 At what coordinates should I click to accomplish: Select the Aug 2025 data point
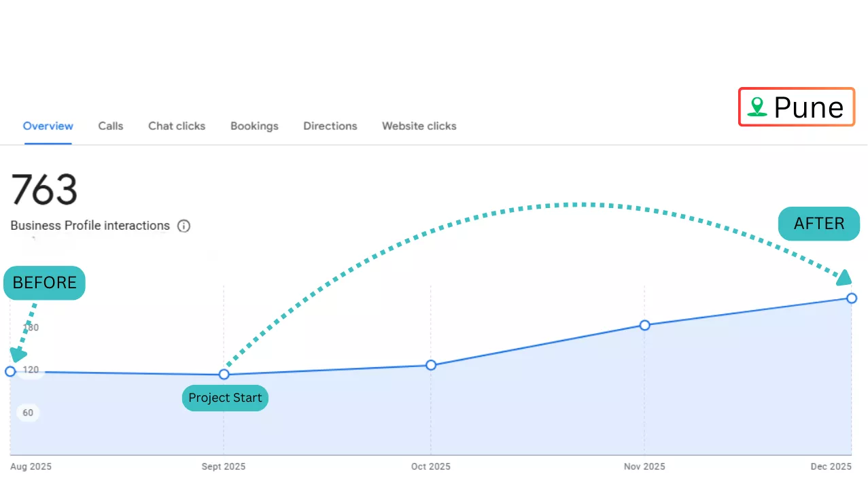[x=10, y=371]
